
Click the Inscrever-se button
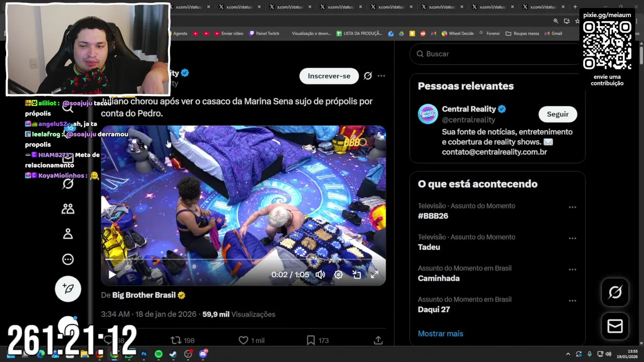(x=329, y=76)
